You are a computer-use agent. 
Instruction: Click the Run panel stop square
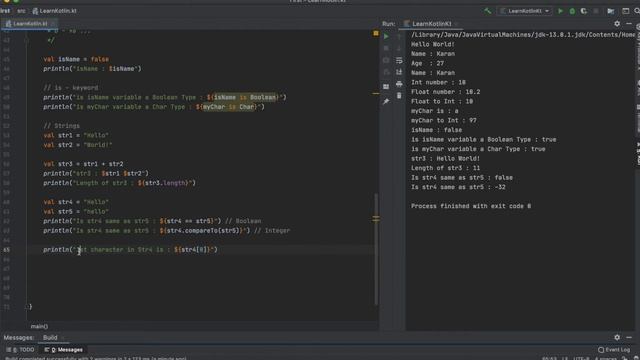point(386,48)
